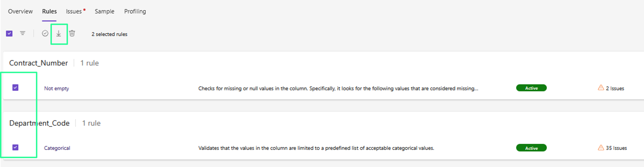Click the Active badge for Department_Code rule
This screenshot has height=167, width=644.
531,148
